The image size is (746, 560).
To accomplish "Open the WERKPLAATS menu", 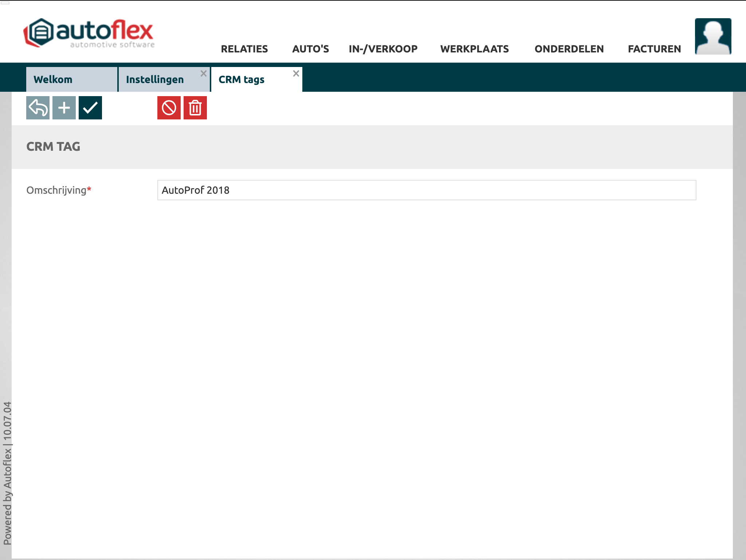I will tap(474, 49).
